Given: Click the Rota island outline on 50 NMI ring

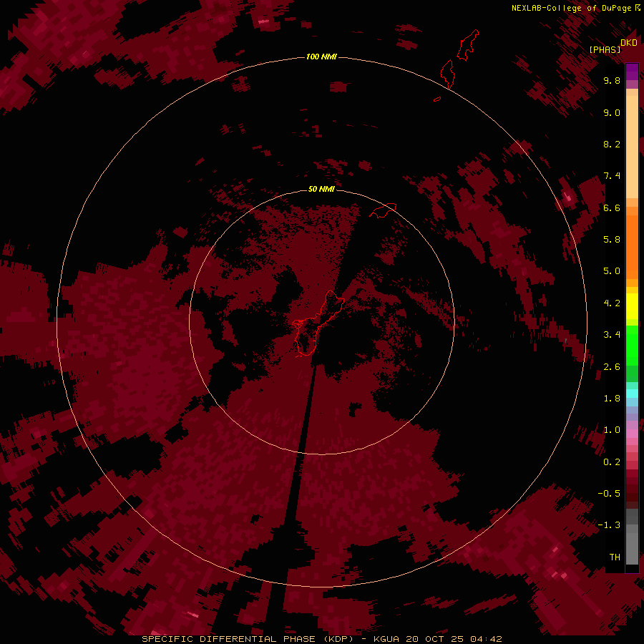Looking at the screenshot, I should click(383, 210).
